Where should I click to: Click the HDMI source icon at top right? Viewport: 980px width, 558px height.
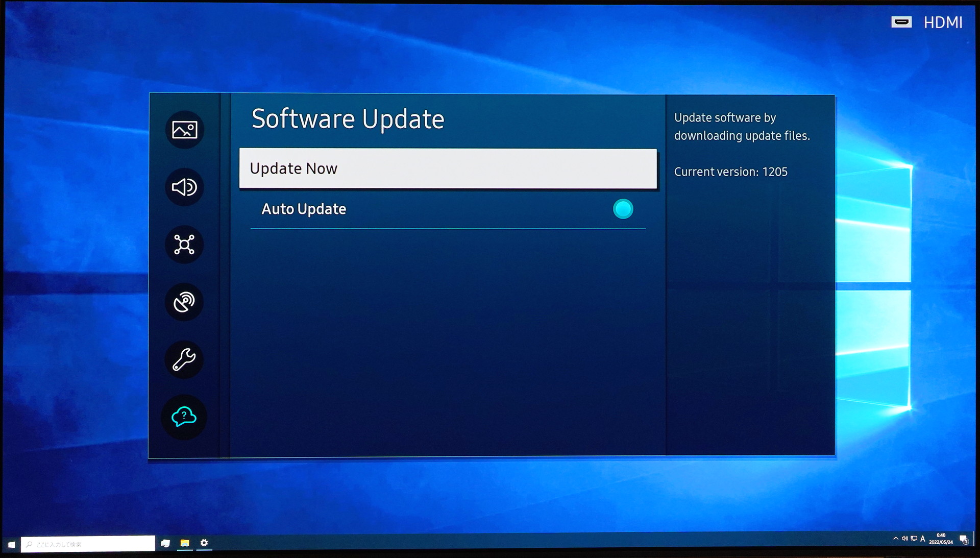(x=901, y=22)
